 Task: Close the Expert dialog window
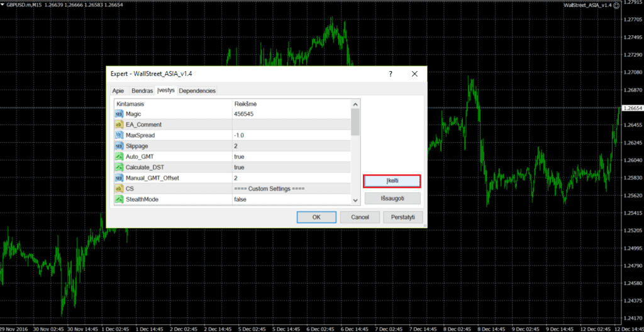pos(414,74)
